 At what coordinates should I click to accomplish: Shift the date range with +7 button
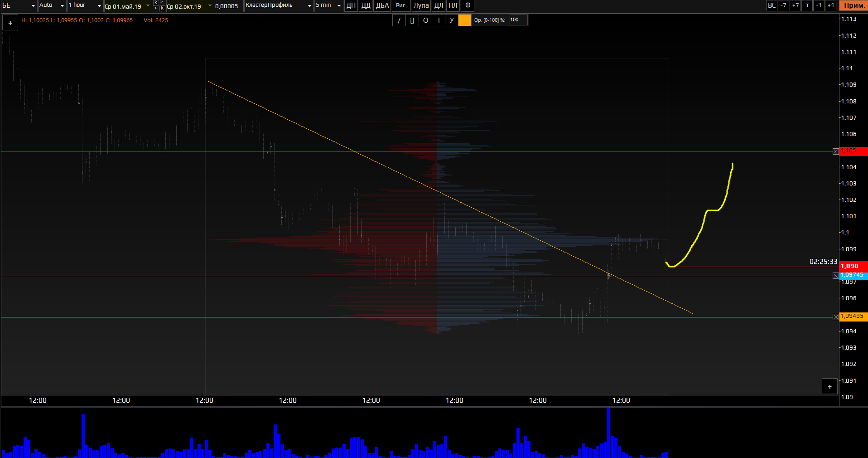(x=795, y=5)
